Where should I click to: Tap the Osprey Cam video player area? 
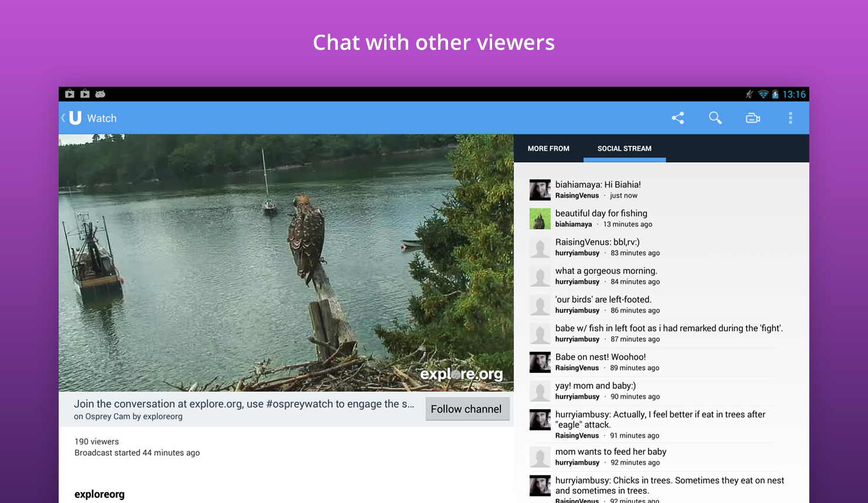tap(286, 261)
